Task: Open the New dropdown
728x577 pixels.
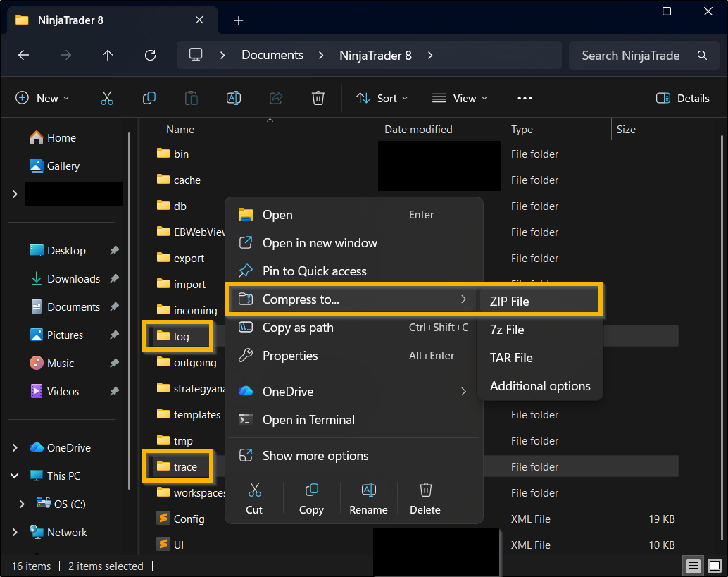Action: tap(42, 98)
